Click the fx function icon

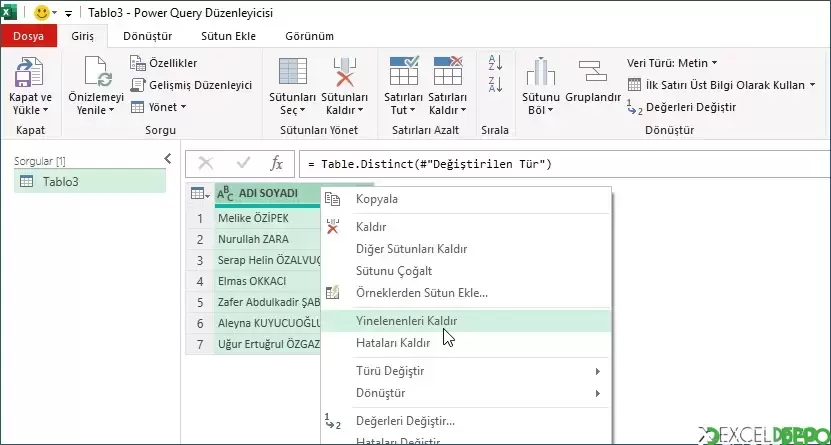coord(276,164)
